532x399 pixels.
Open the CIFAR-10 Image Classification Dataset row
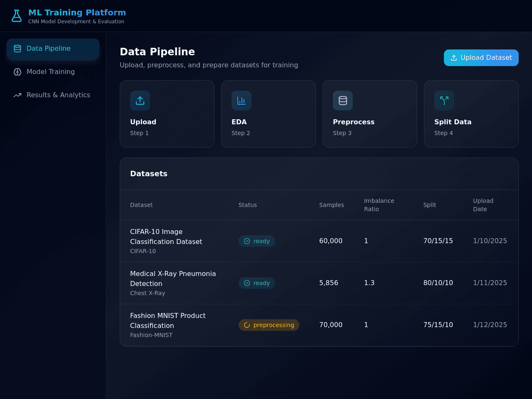[319, 241]
